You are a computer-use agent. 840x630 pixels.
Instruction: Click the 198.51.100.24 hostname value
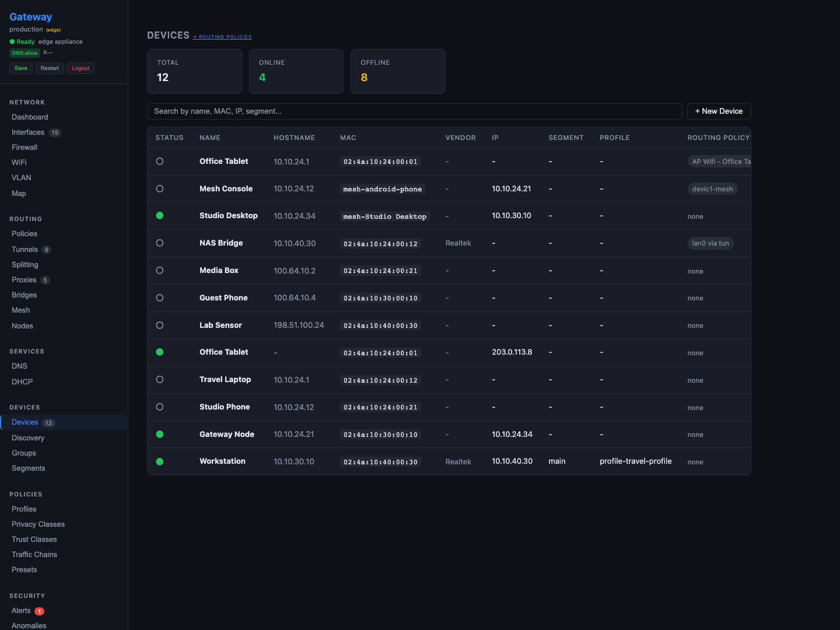[x=299, y=325]
